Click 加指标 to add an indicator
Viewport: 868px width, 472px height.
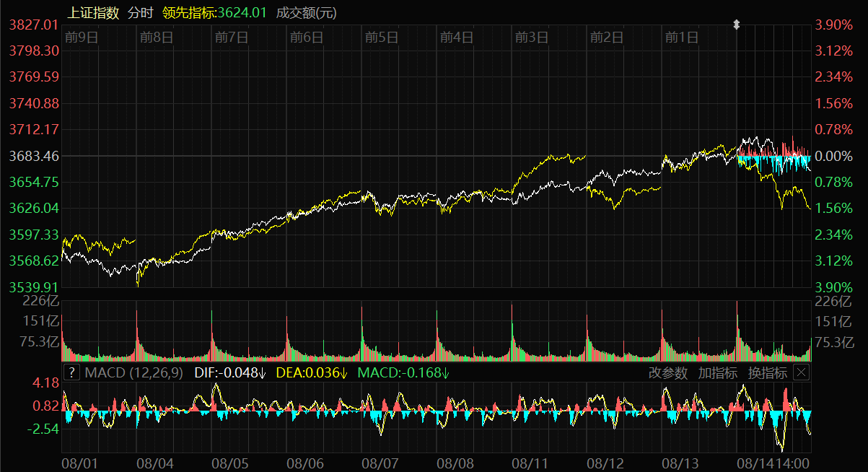click(x=717, y=372)
